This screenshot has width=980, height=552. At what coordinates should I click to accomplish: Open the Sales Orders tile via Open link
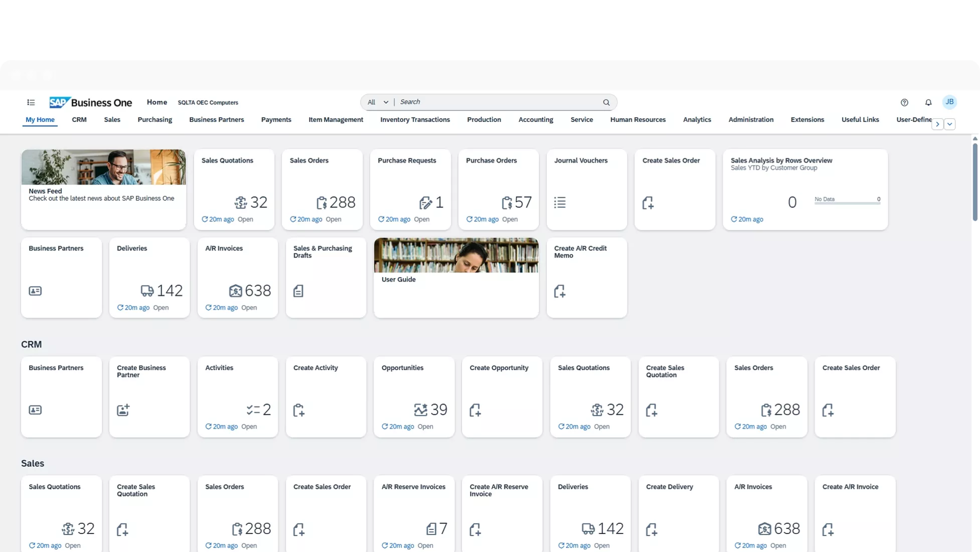[x=334, y=219]
